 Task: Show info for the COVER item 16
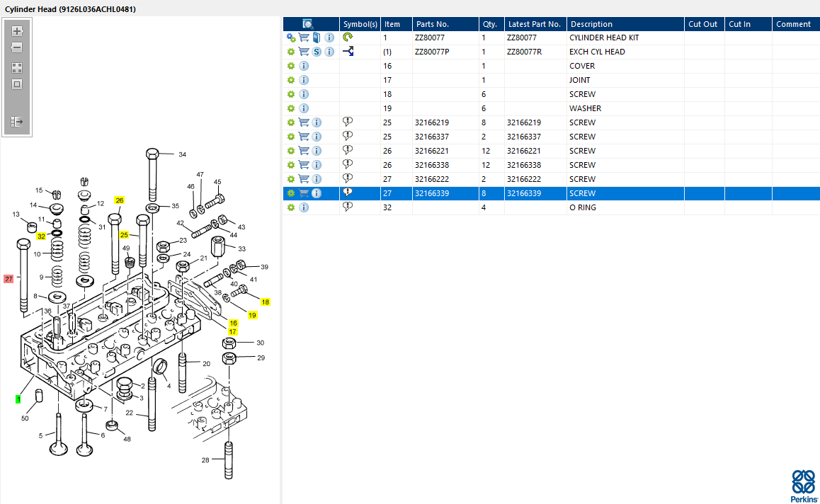[304, 66]
